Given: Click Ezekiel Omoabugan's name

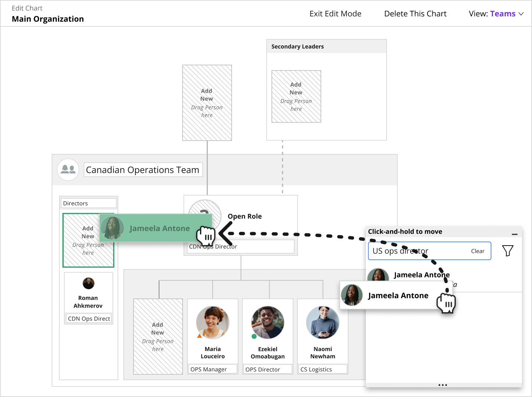Looking at the screenshot, I should [x=268, y=352].
